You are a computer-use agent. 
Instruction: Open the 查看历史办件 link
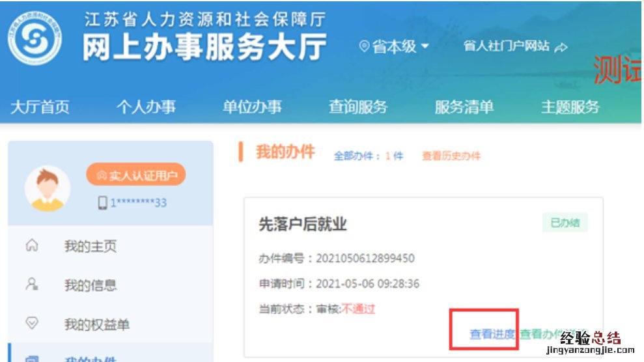pos(451,156)
